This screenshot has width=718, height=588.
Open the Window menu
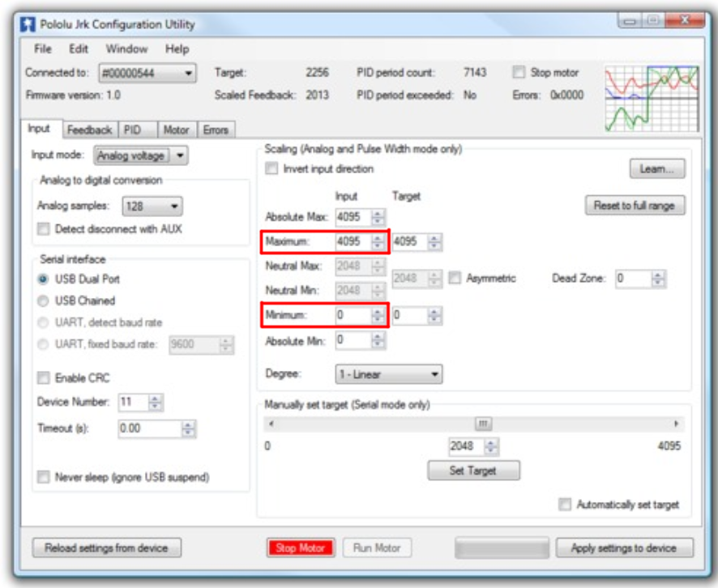(127, 49)
